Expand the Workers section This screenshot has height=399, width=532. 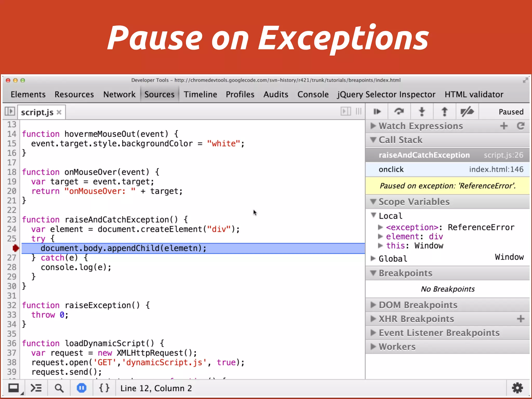pos(373,347)
